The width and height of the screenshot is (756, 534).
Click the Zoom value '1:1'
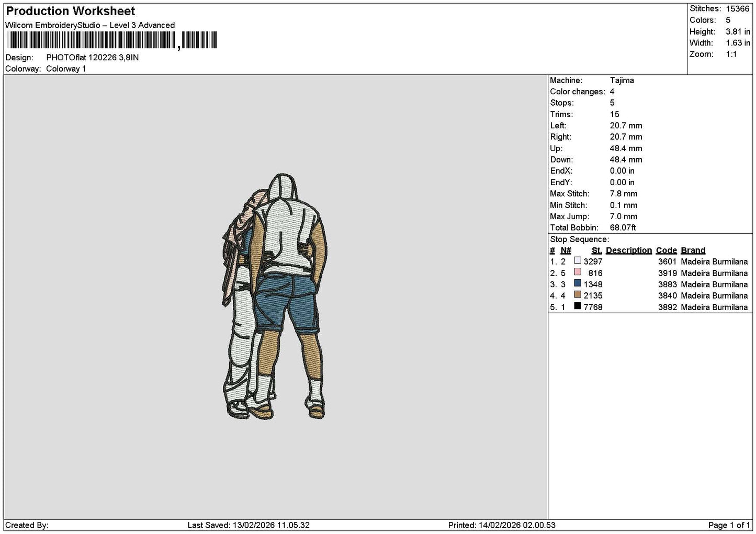(x=731, y=54)
